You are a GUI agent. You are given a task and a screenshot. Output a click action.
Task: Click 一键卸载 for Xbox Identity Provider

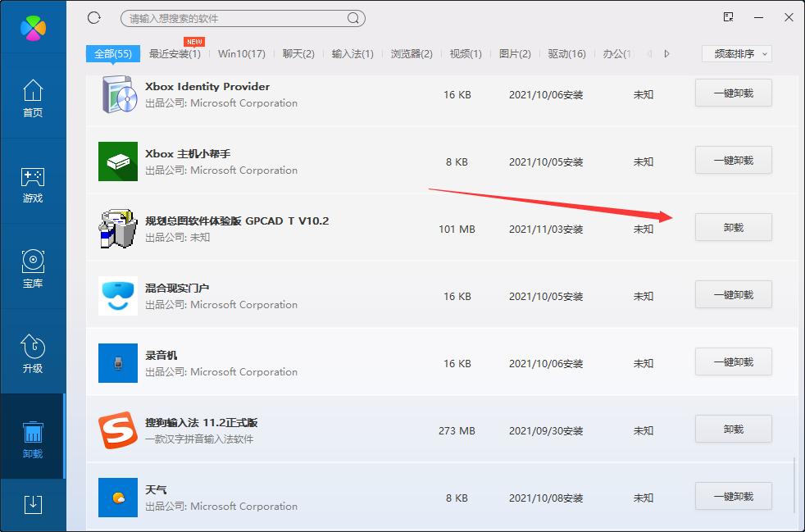pyautogui.click(x=734, y=93)
